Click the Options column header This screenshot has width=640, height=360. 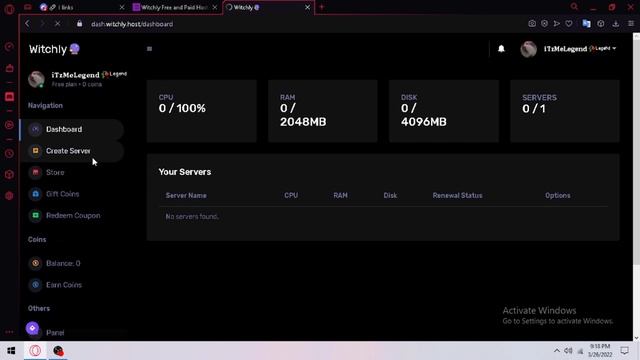pos(558,196)
